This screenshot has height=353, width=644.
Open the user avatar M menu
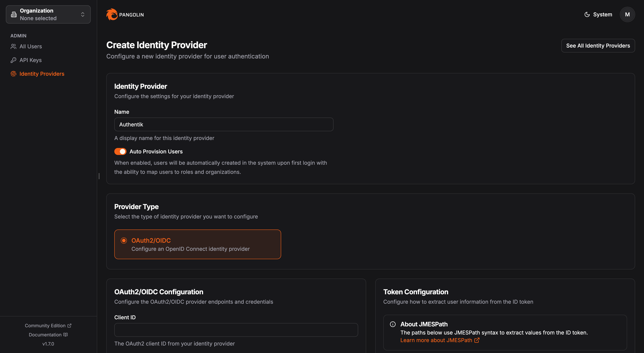627,14
